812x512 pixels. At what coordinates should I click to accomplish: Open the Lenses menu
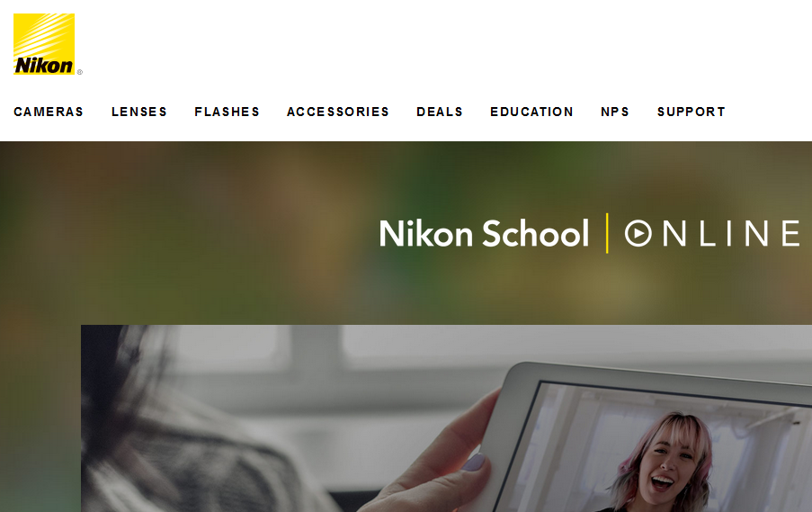coord(139,112)
